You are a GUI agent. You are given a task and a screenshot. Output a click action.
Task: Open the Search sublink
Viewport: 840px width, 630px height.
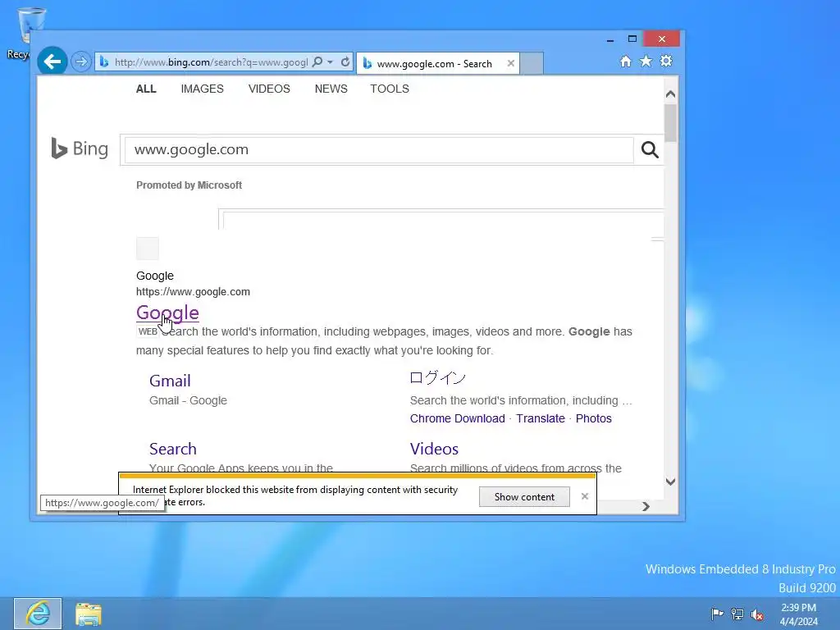click(172, 449)
